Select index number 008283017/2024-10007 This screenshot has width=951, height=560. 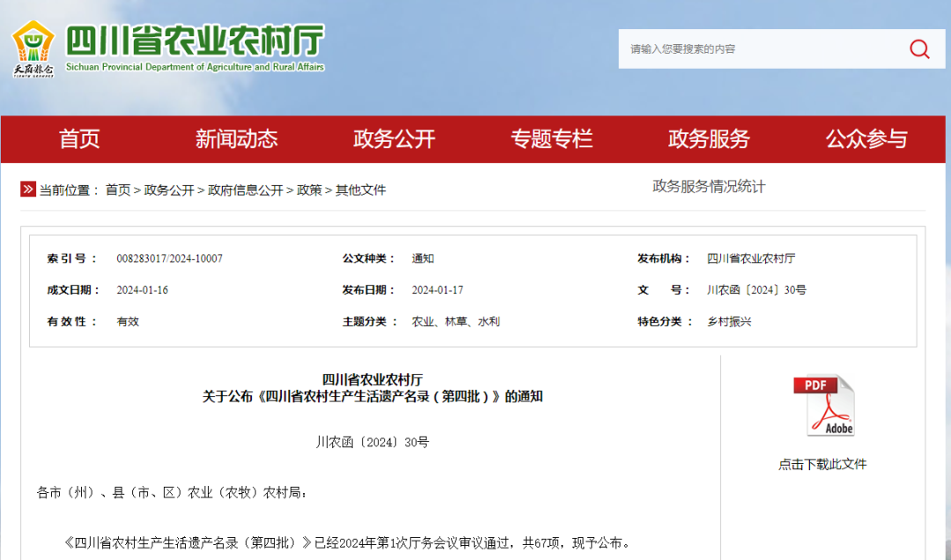coord(170,259)
